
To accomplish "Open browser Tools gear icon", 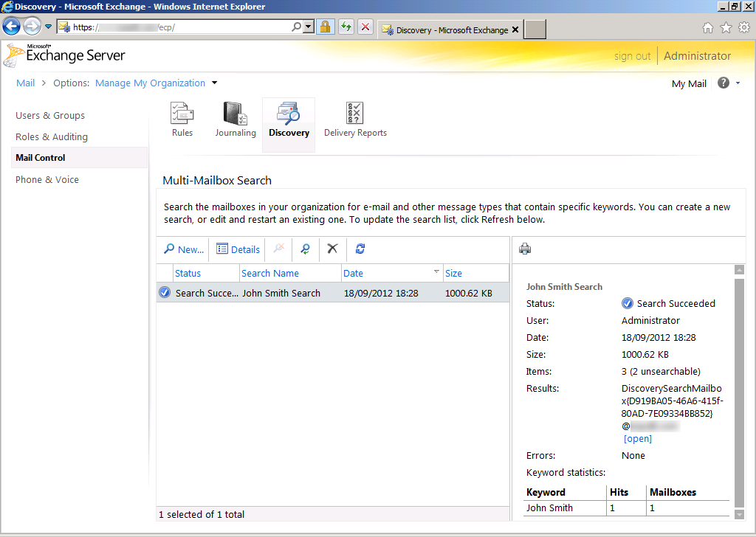I will pos(744,28).
